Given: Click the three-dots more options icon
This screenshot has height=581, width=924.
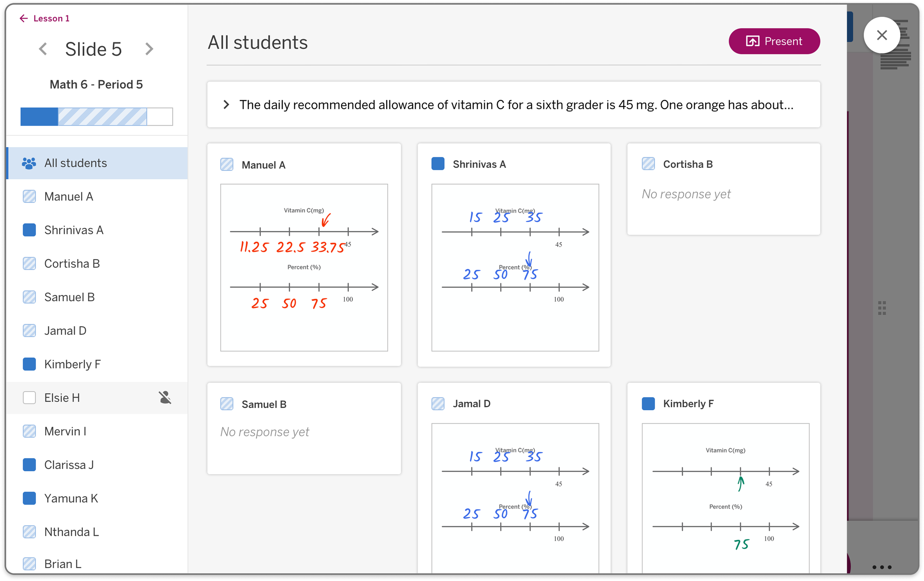Looking at the screenshot, I should (x=882, y=567).
